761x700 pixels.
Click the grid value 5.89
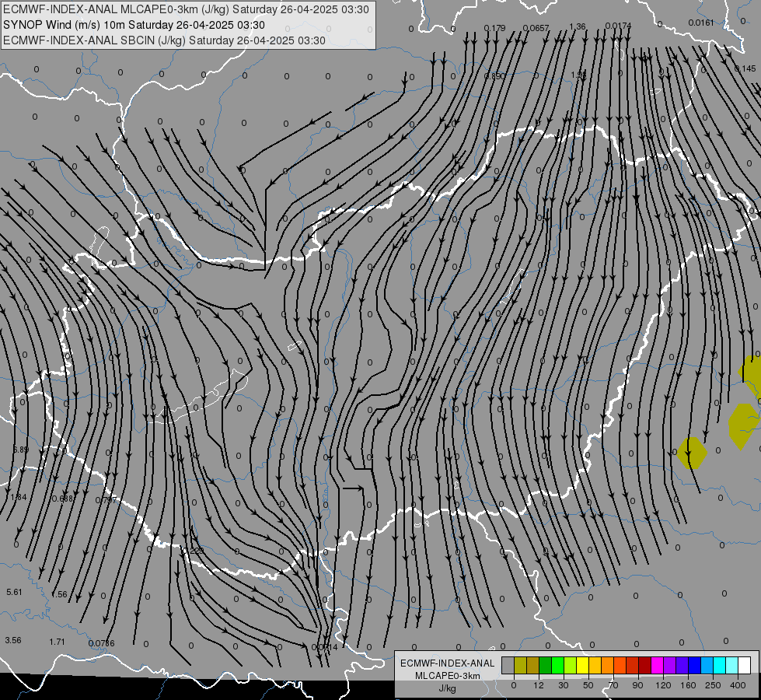point(21,450)
